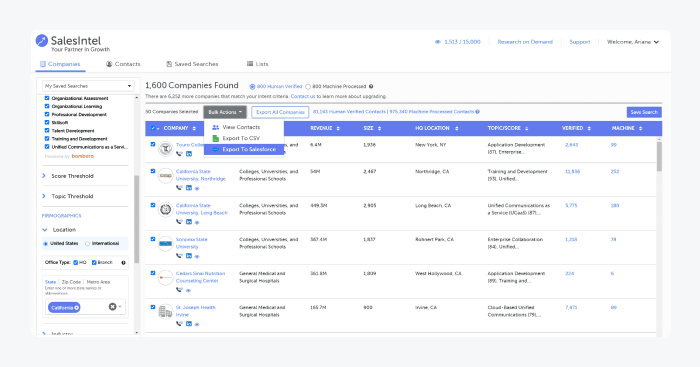Click phone icon for Cedars Sinai Nutrition Counseling Center
700x367 pixels.
[179, 290]
